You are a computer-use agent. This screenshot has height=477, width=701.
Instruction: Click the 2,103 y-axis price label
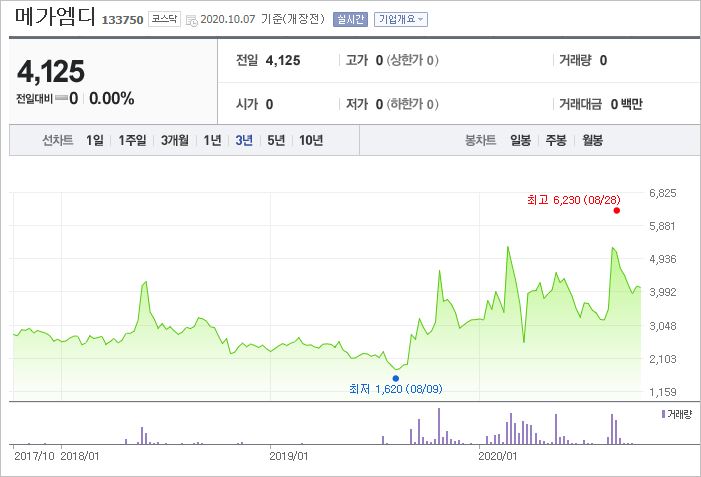(x=663, y=359)
